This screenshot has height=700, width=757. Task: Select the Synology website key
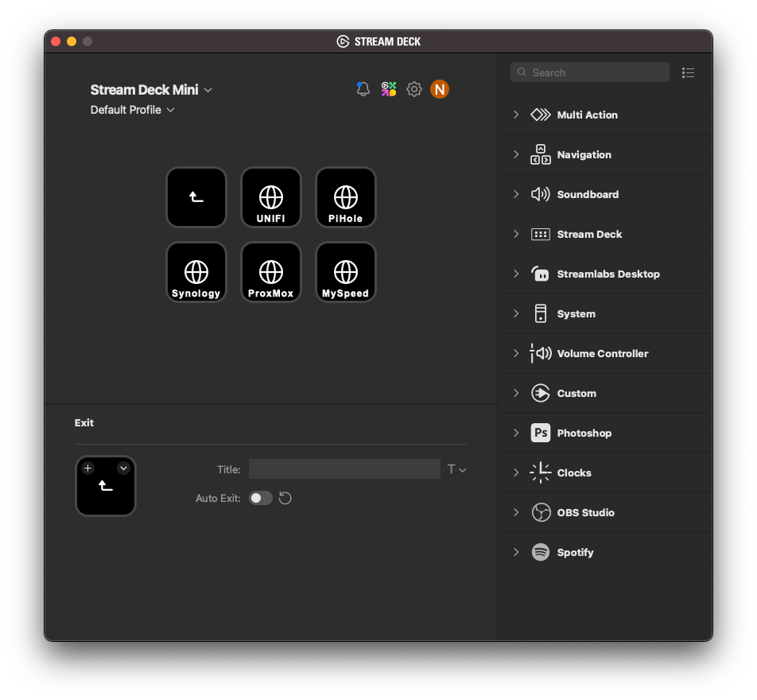click(x=196, y=272)
